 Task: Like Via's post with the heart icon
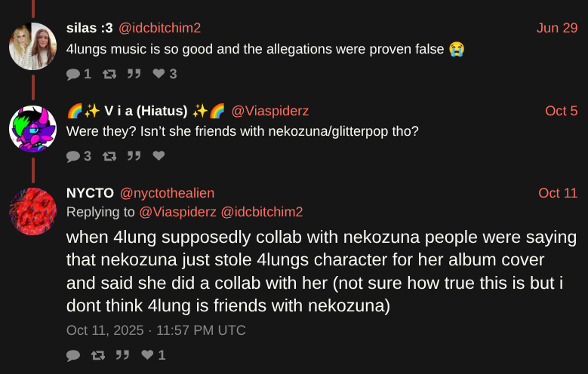(159, 157)
